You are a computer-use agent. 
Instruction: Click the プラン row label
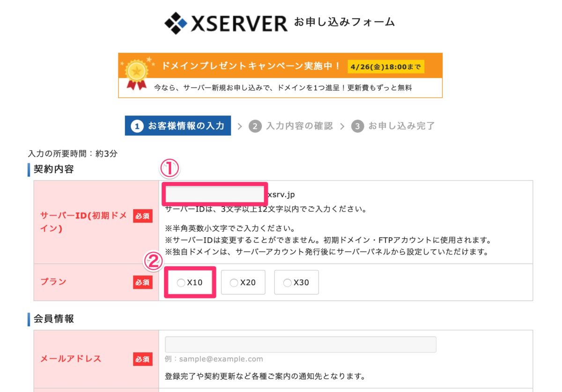[53, 282]
